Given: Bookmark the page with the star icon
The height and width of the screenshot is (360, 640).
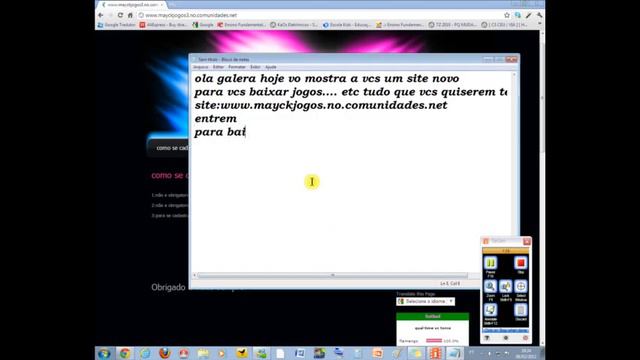Looking at the screenshot, I should point(507,15).
